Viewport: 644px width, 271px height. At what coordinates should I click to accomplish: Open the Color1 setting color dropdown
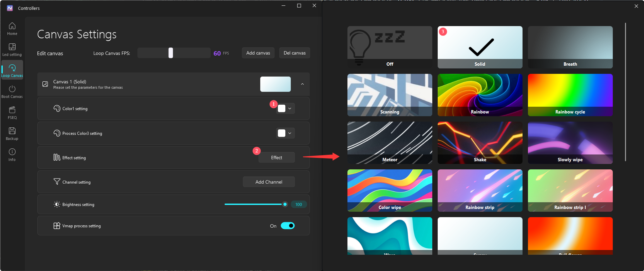pos(285,108)
